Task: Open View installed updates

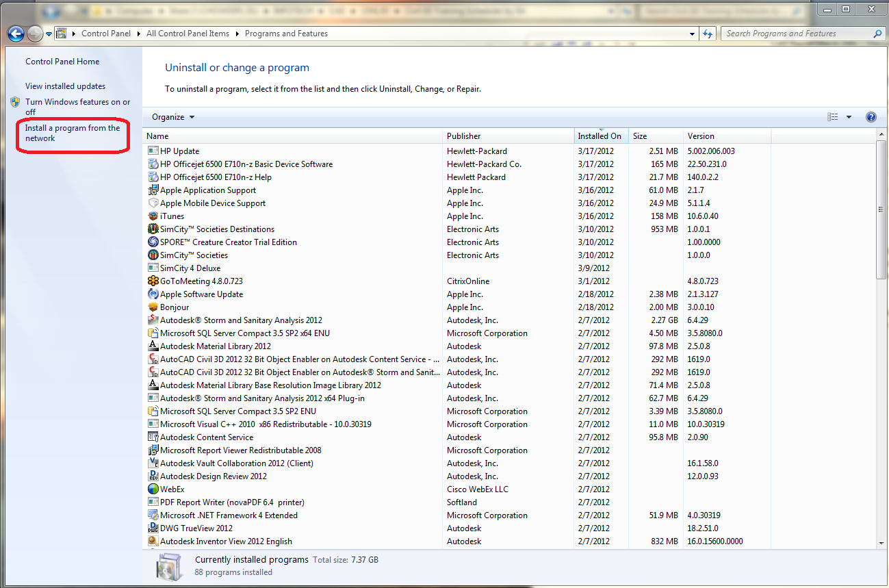Action: 64,86
